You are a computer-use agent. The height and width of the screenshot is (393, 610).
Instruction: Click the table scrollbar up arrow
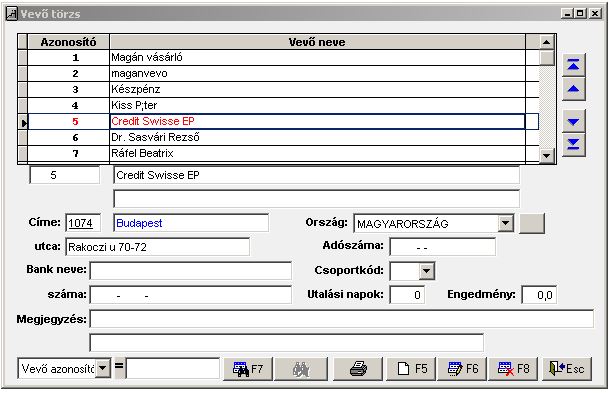(546, 42)
